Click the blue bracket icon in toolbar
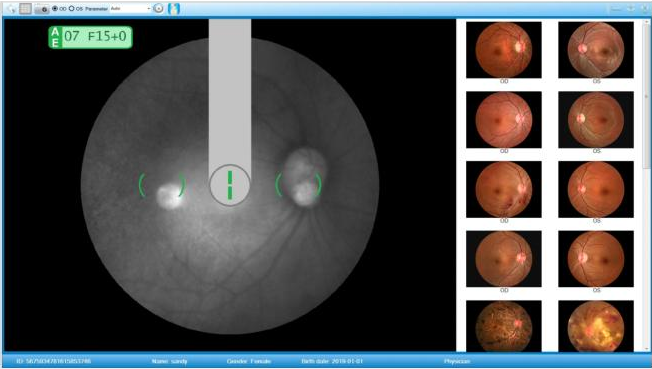This screenshot has height=369, width=652. tap(174, 8)
